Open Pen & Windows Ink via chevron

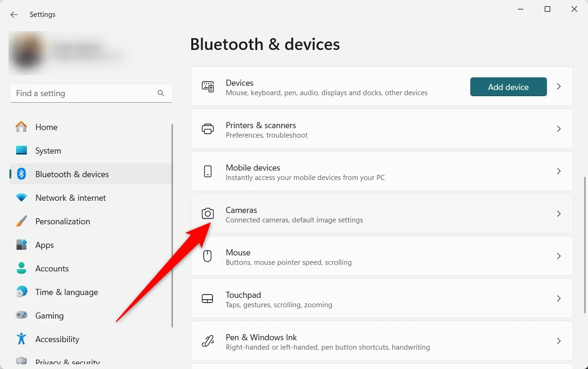click(x=559, y=341)
